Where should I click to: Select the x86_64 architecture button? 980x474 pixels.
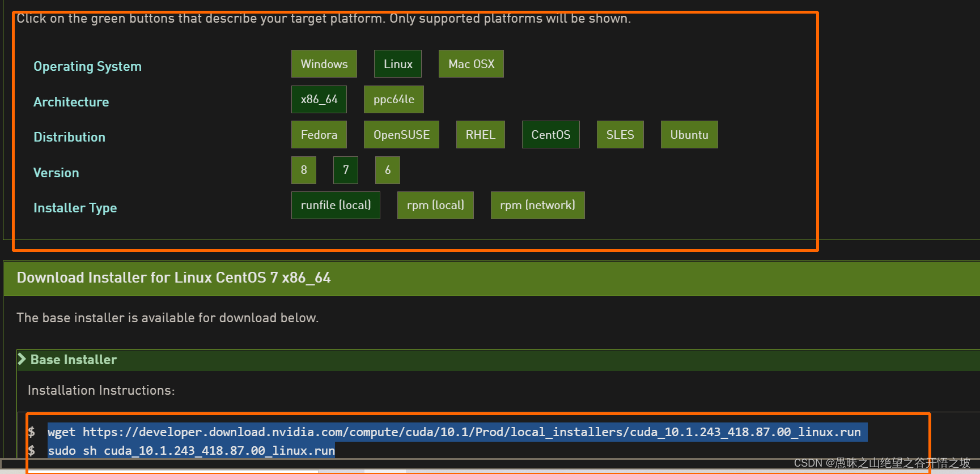click(x=319, y=100)
